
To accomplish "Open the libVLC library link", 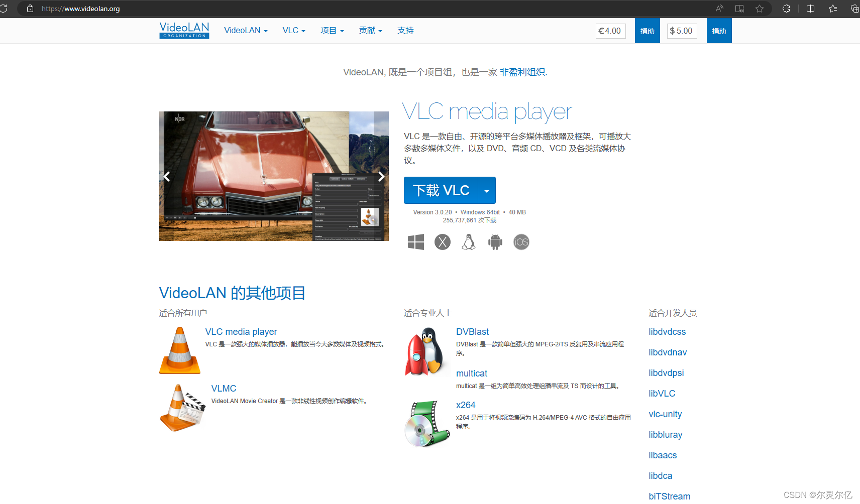I will [x=662, y=394].
